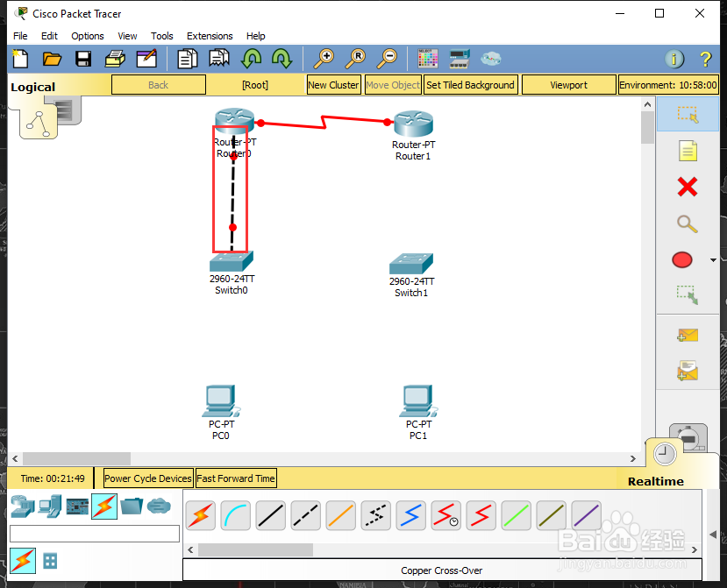Switch to the Logical workspace tab
727x588 pixels.
[x=33, y=87]
